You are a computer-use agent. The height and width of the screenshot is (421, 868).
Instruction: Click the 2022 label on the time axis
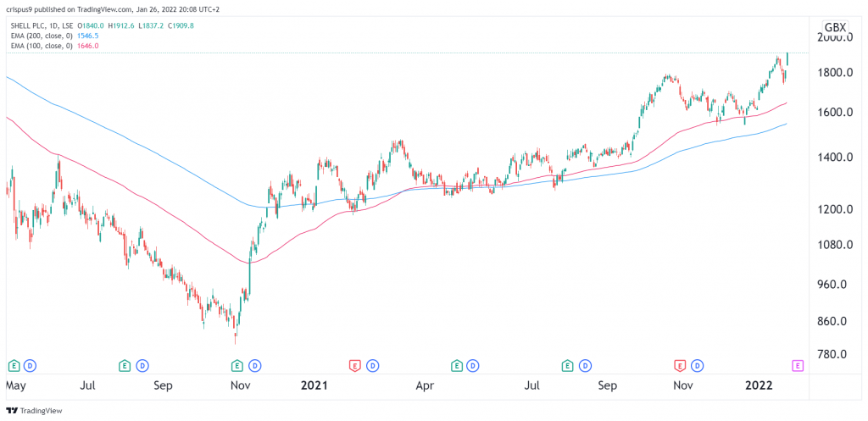point(759,385)
